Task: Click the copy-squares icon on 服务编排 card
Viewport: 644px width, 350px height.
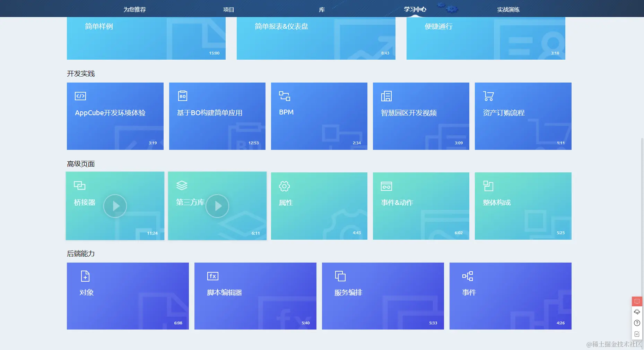Action: point(340,276)
